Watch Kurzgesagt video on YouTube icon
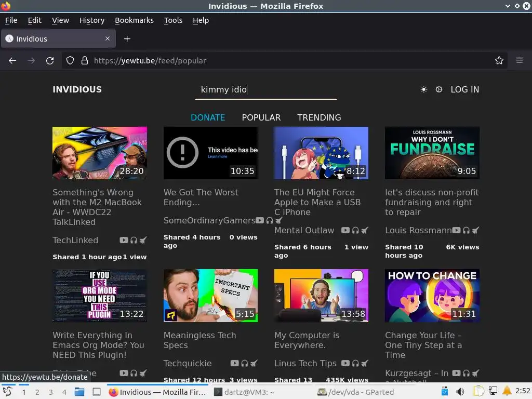The height and width of the screenshot is (399, 532). click(456, 373)
